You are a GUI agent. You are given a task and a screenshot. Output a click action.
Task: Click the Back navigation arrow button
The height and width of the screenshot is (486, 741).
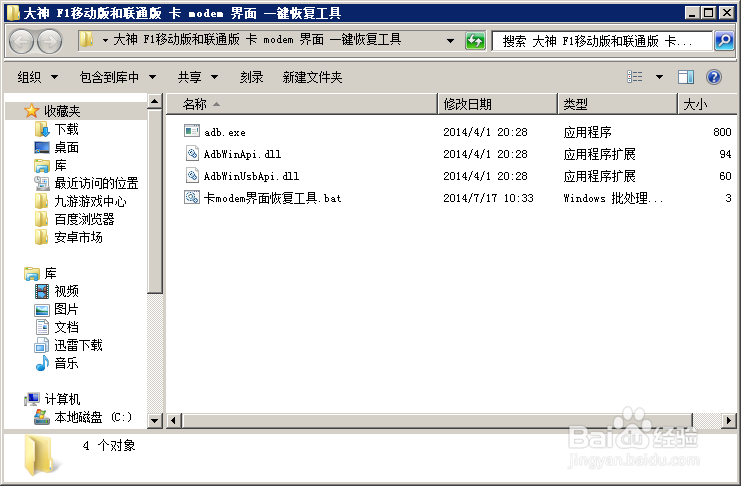[21, 42]
